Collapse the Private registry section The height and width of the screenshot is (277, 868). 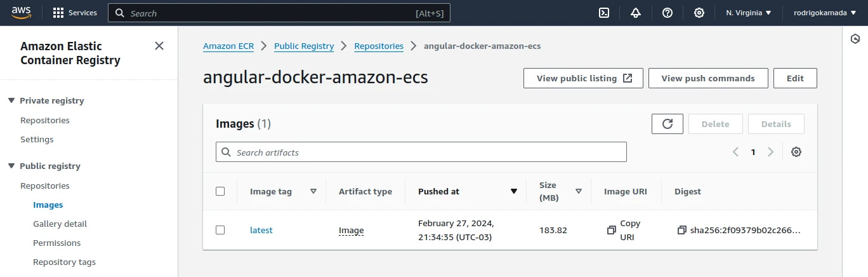(11, 100)
